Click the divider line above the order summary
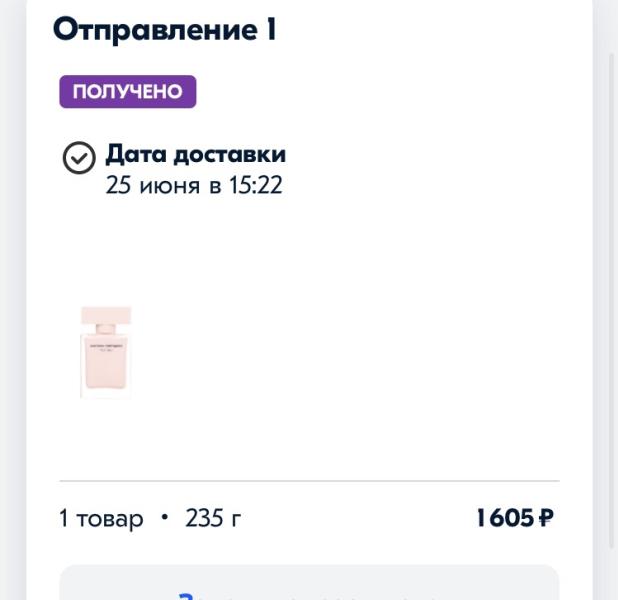 pos(309,481)
